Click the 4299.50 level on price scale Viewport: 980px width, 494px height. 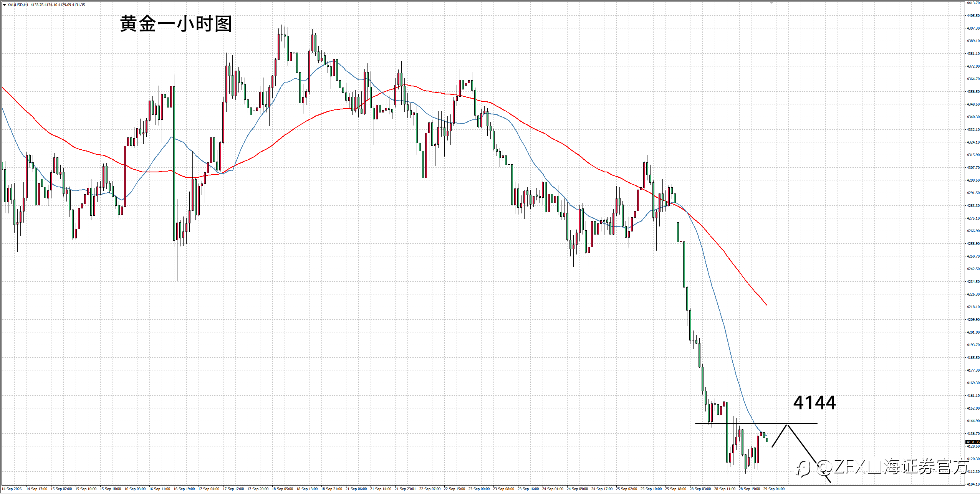973,180
